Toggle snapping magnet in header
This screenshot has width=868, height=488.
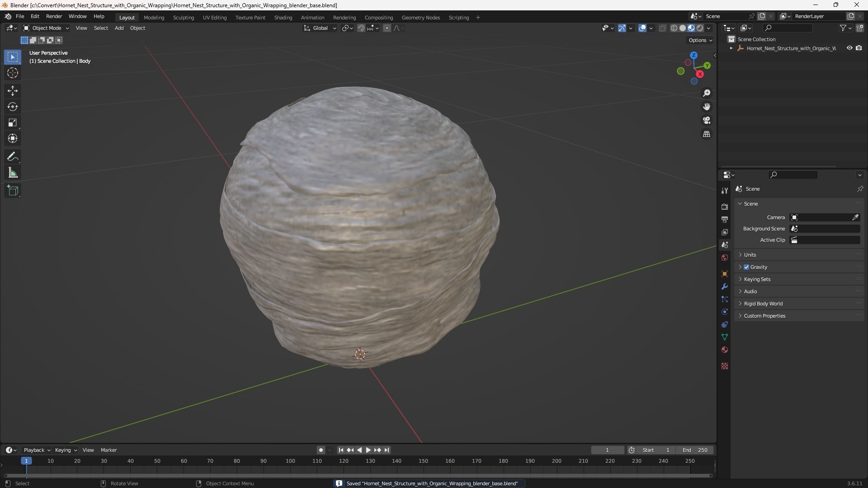click(x=361, y=28)
